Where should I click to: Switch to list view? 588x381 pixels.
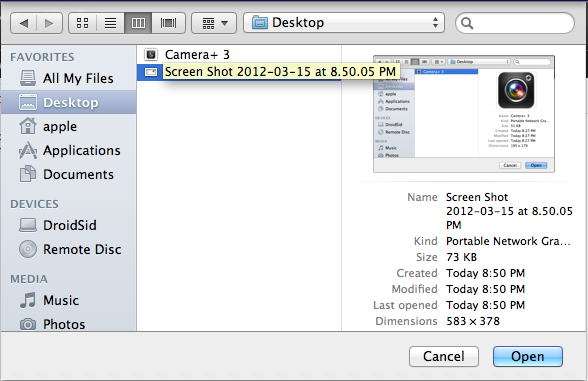110,23
